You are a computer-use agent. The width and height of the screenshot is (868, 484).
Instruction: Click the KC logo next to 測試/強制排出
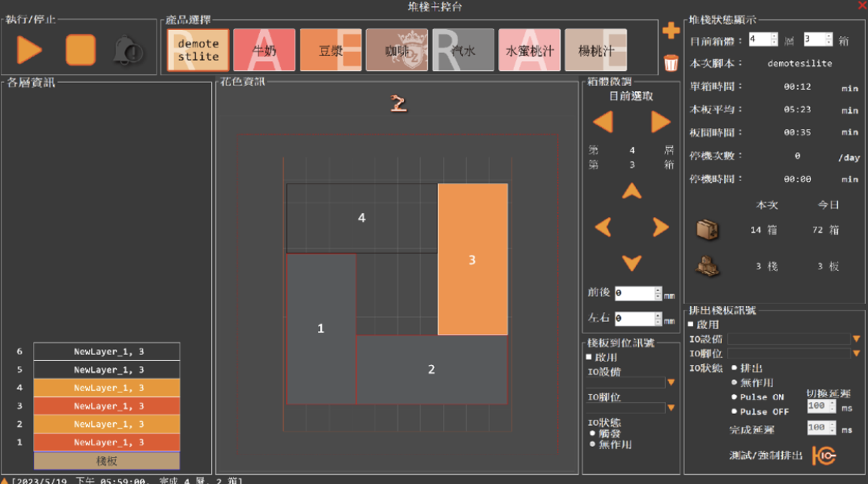[824, 455]
